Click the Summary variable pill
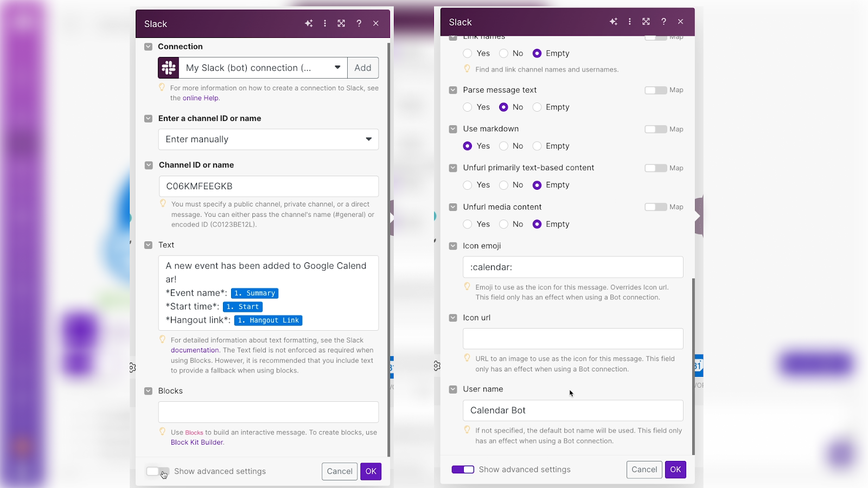Screen dimensions: 868x488 click(x=255, y=293)
